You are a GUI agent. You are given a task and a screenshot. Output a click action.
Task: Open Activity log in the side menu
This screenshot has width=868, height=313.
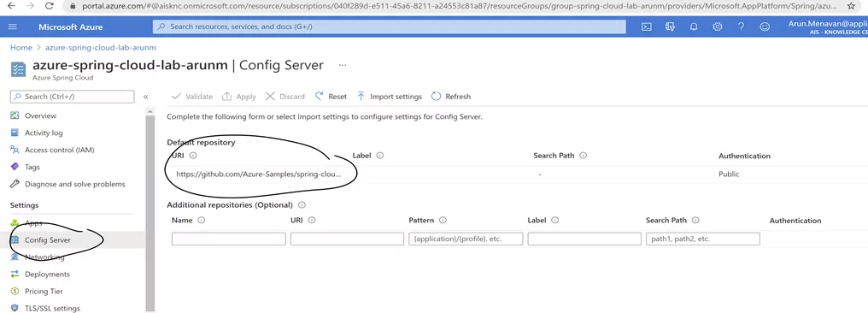pos(44,133)
